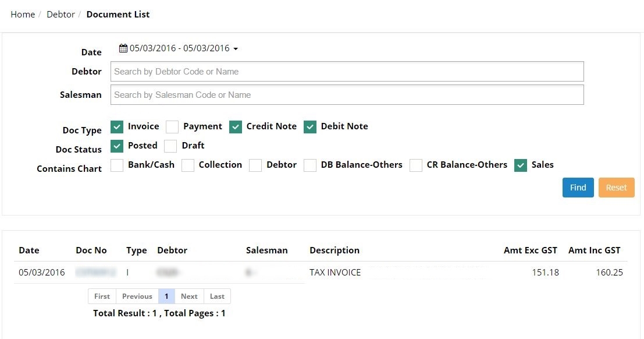Uncheck the Credit Note checkbox
644x339 pixels.
click(236, 127)
